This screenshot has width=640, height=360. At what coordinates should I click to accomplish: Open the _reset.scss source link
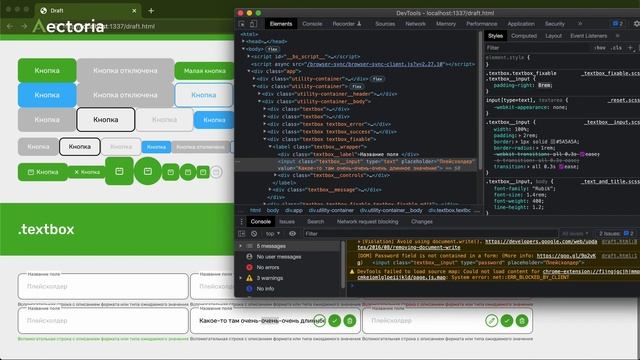point(624,100)
